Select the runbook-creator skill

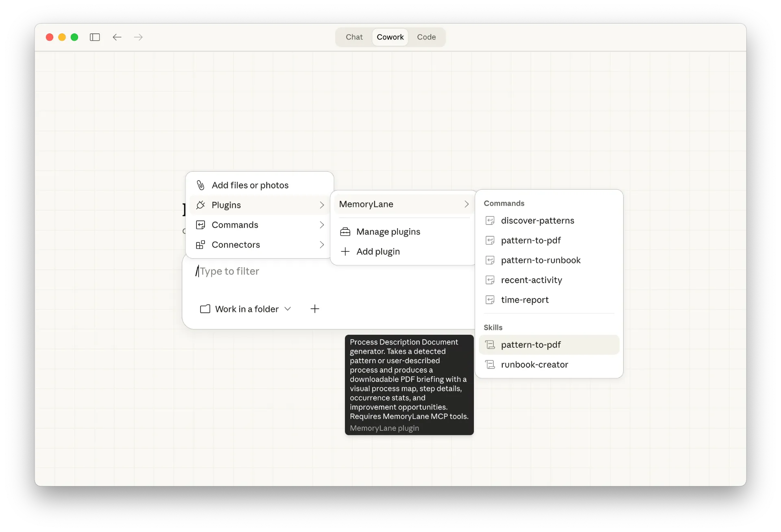click(x=534, y=364)
